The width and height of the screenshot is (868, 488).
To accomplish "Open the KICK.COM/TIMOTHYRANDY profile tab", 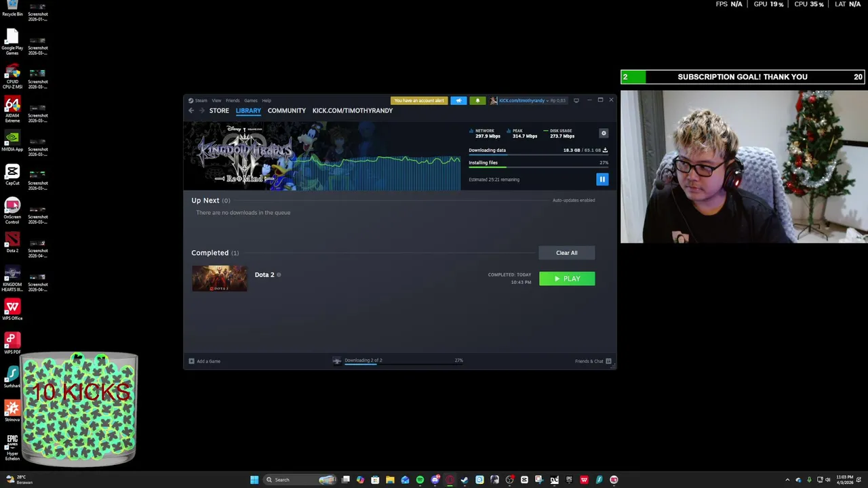I will (353, 110).
